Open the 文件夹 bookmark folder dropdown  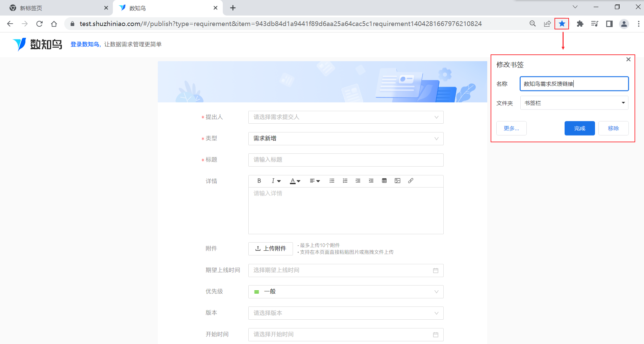tap(574, 103)
